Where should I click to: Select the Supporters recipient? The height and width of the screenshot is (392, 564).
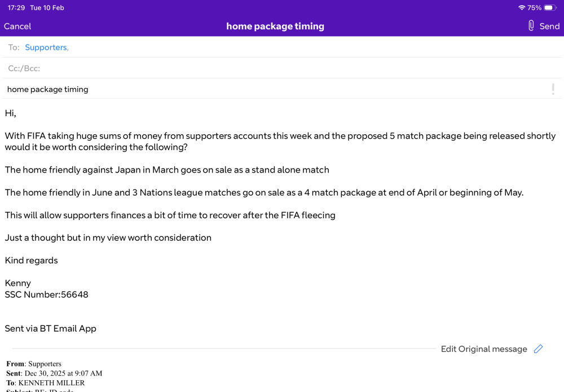coord(46,47)
